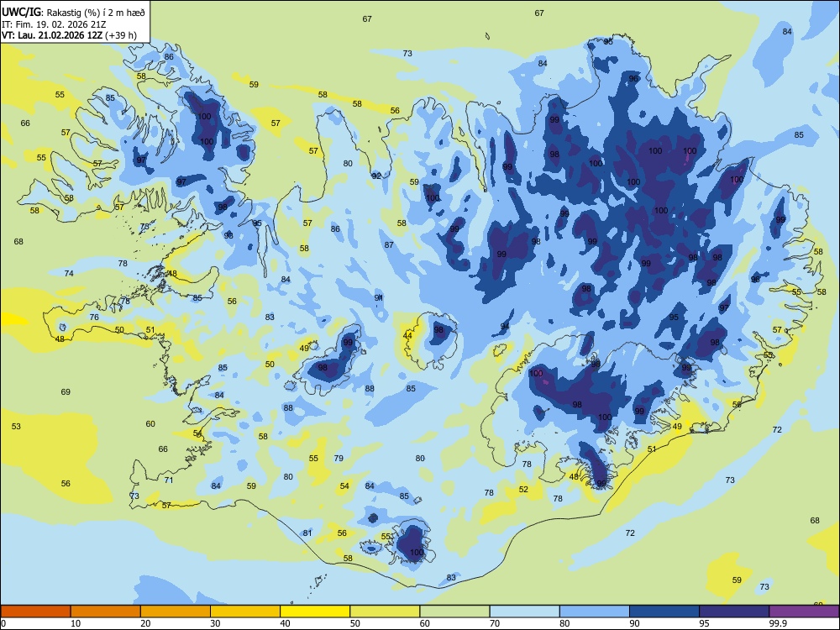This screenshot has width=840, height=630.
Task: Click the orange 10–20 legend swatch
Action: point(106,612)
